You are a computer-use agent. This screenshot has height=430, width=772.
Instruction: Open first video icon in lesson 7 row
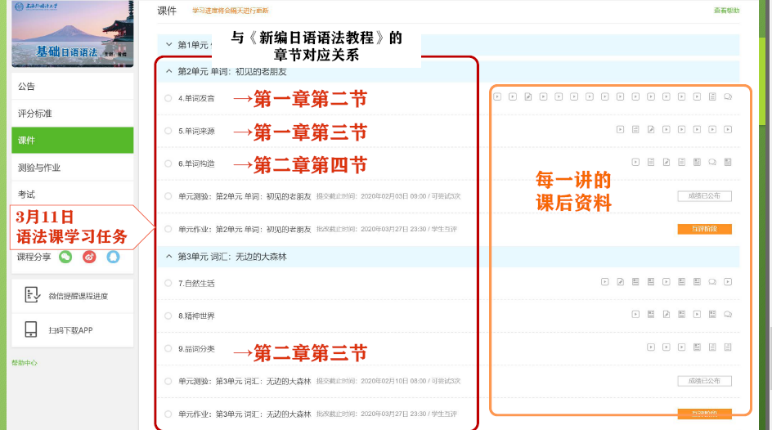click(x=604, y=282)
